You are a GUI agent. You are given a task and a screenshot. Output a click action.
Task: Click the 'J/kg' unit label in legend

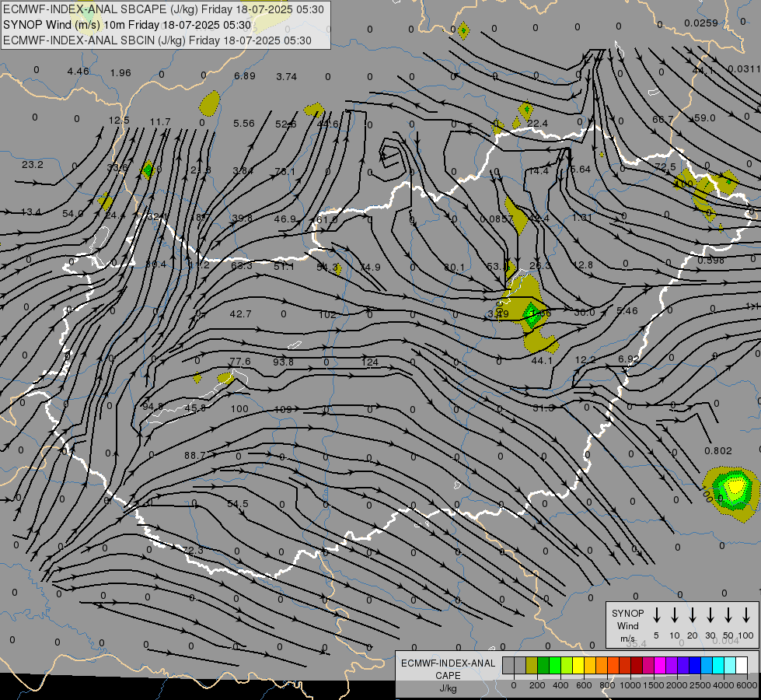tap(448, 689)
